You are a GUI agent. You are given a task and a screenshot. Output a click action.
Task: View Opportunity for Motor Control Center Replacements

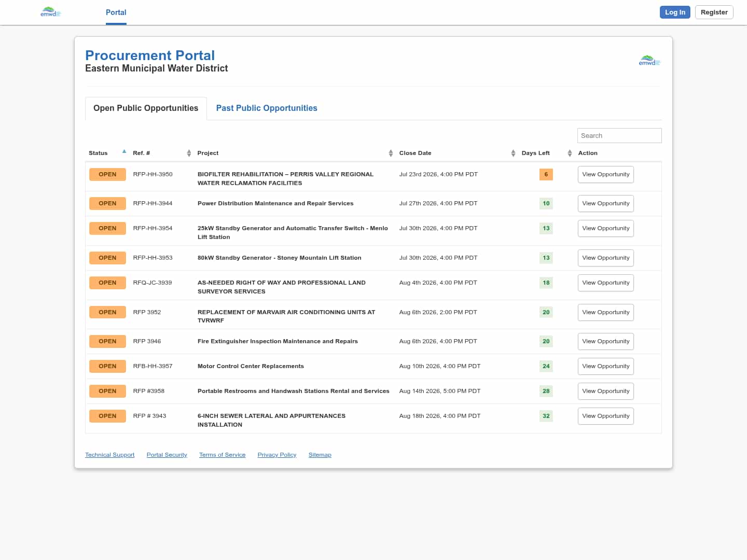coord(605,367)
